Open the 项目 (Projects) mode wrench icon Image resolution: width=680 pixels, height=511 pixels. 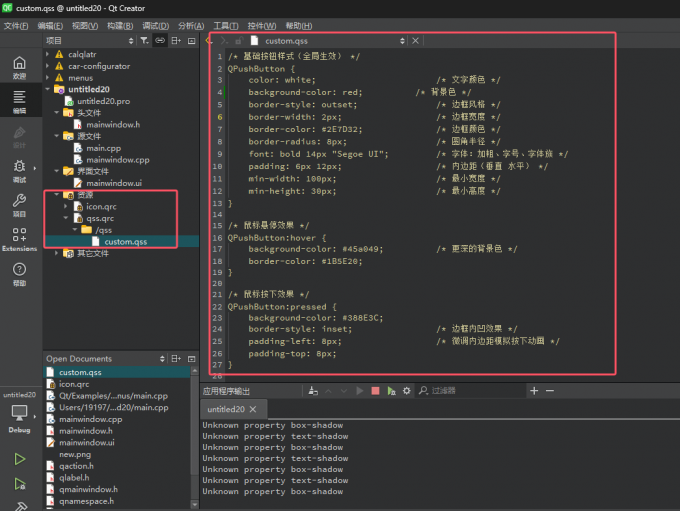click(x=19, y=205)
